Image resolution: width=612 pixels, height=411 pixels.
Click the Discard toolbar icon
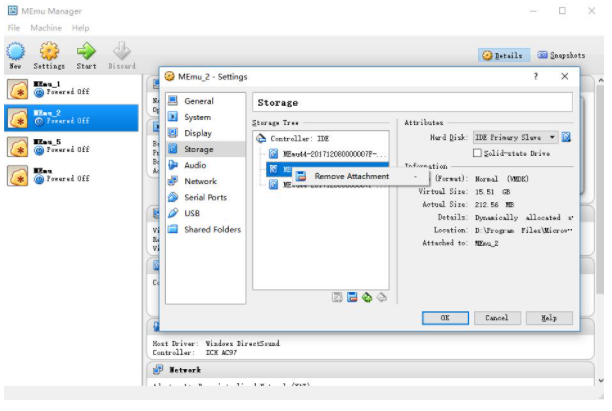tap(121, 53)
